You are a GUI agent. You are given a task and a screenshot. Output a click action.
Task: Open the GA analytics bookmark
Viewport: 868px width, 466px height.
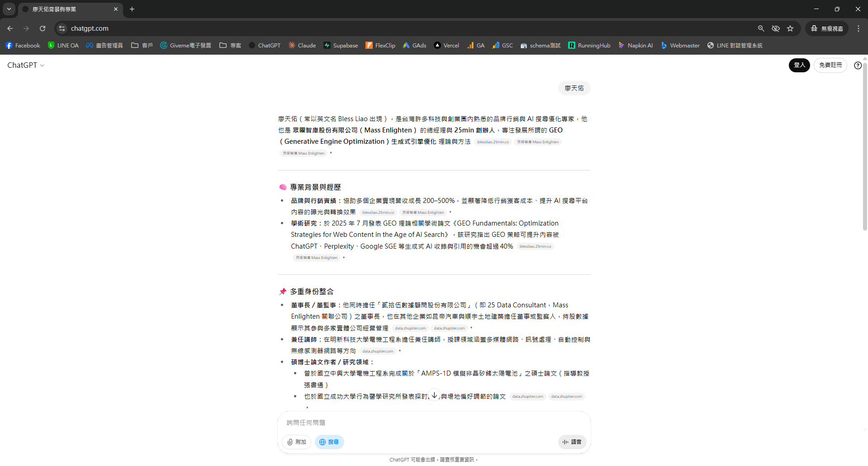476,45
